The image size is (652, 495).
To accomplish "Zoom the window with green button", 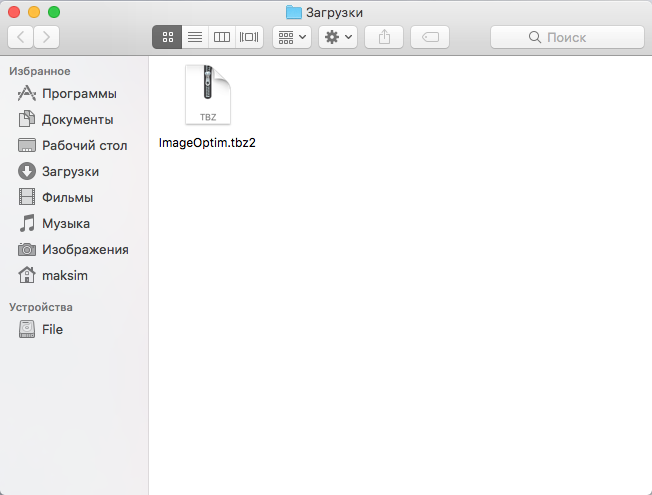I will tap(54, 12).
